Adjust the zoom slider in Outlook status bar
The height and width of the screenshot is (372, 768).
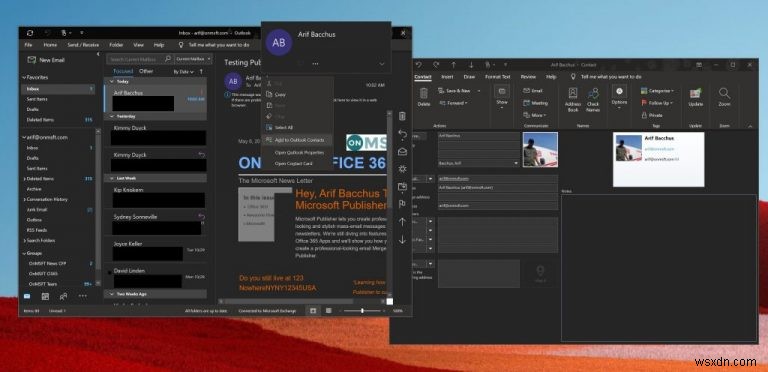pyautogui.click(x=362, y=311)
